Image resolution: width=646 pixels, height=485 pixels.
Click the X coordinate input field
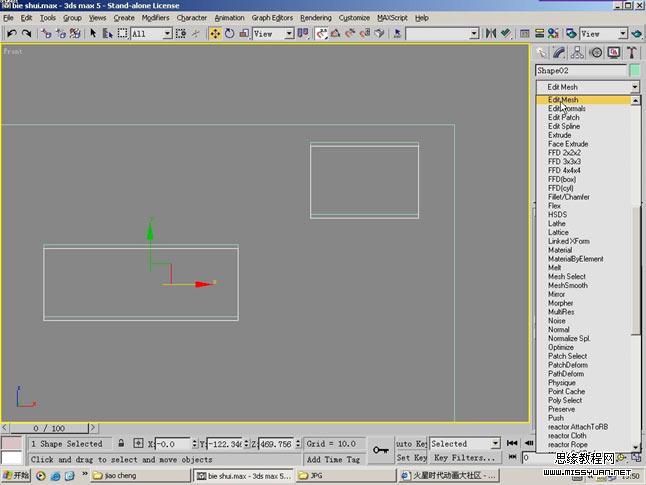tap(173, 444)
